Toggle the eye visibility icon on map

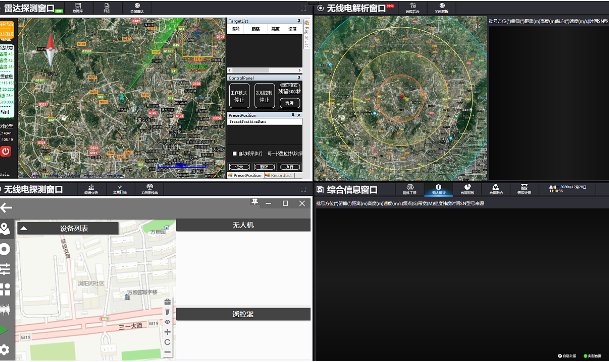click(167, 322)
